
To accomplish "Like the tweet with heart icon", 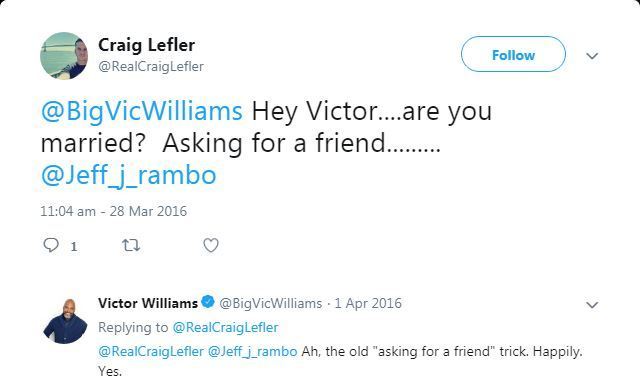I will [211, 245].
